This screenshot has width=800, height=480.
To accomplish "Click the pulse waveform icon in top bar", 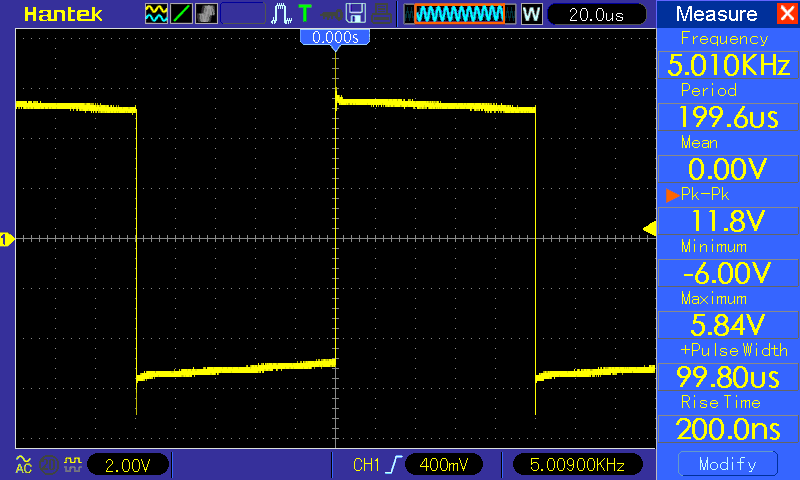I will click(x=281, y=14).
